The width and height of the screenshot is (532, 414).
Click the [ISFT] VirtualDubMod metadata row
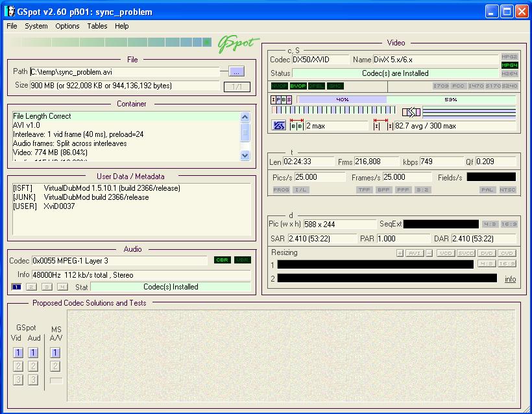(97, 188)
